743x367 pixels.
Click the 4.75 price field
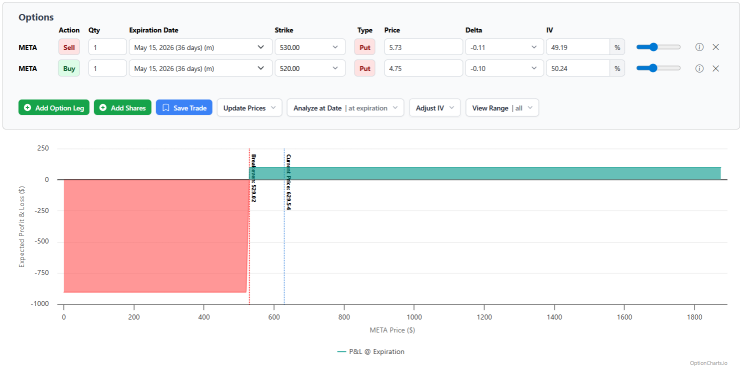tap(423, 68)
